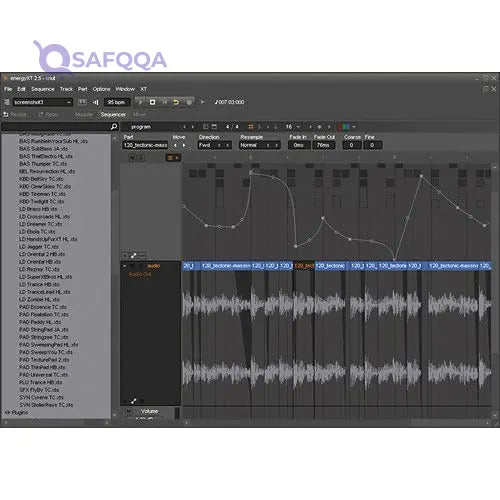
Task: Open dropdown arrow next to color picker
Action: (x=354, y=127)
